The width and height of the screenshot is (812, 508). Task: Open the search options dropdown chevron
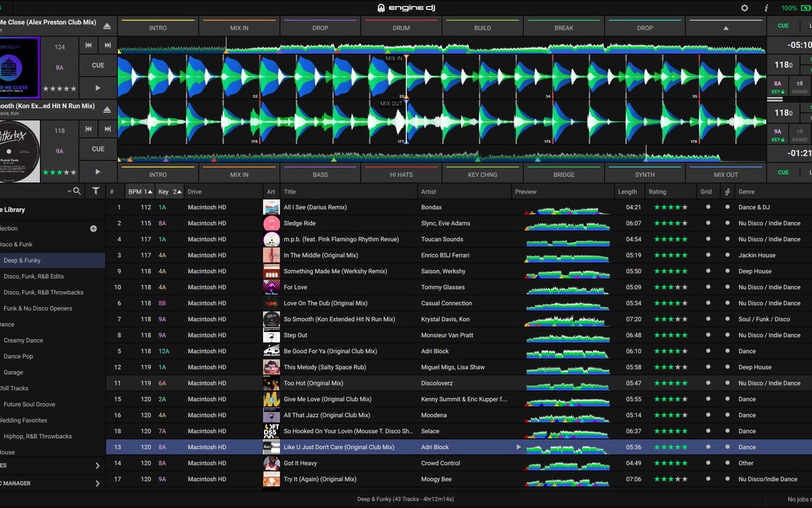[x=69, y=192]
